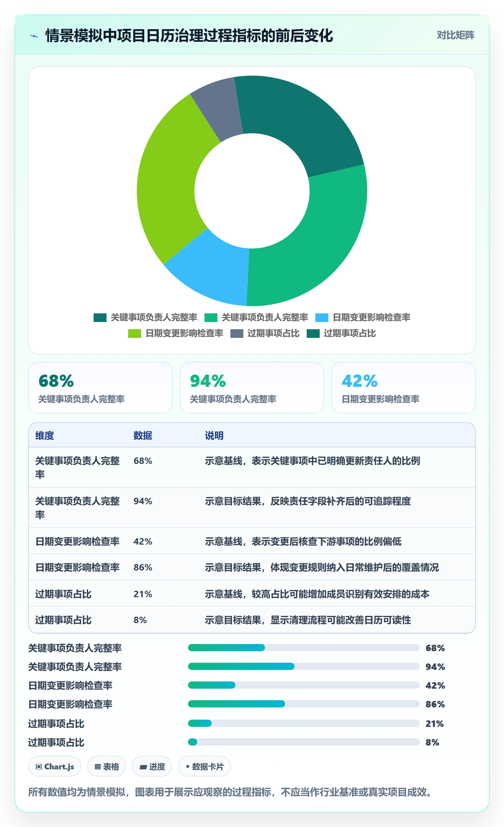Click the 21% cell in the table
The image size is (504, 827).
pyautogui.click(x=143, y=594)
